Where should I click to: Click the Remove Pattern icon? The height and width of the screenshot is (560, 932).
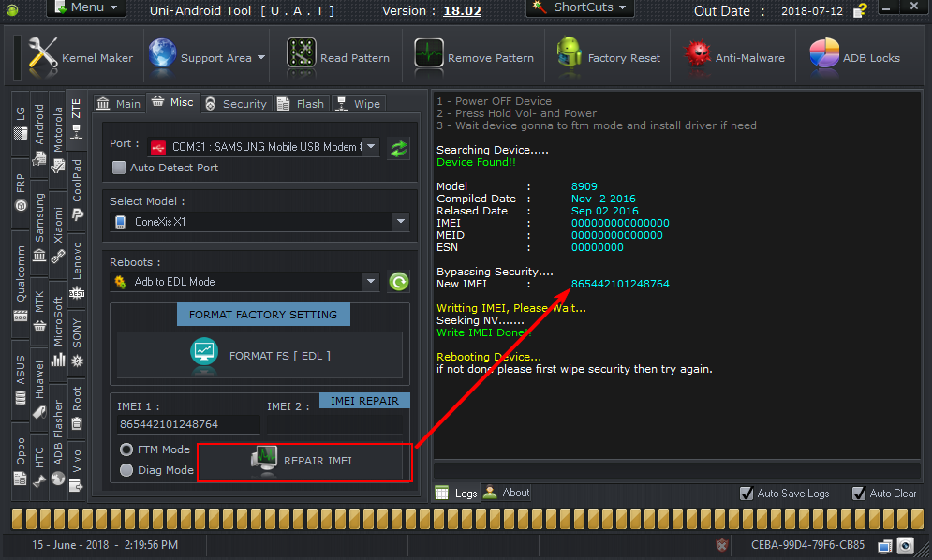point(429,54)
